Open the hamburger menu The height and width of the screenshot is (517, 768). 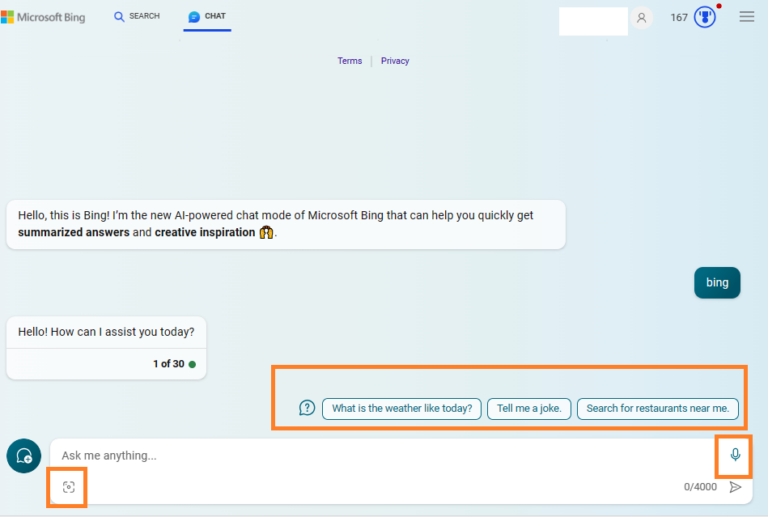coord(746,17)
